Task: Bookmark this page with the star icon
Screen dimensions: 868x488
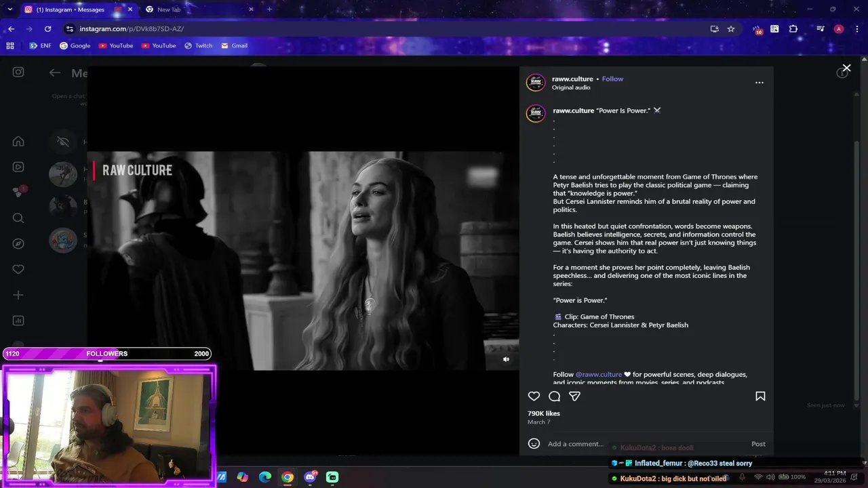Action: 731,28
